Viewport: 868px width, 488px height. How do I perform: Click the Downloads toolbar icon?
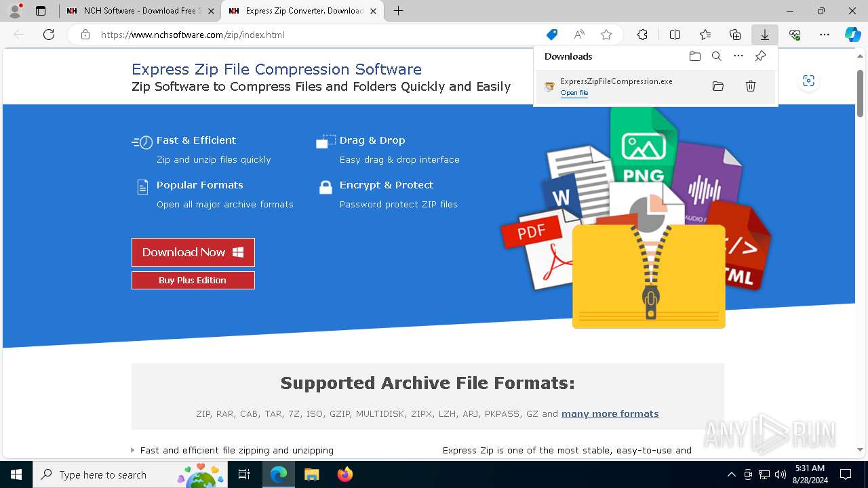[764, 35]
